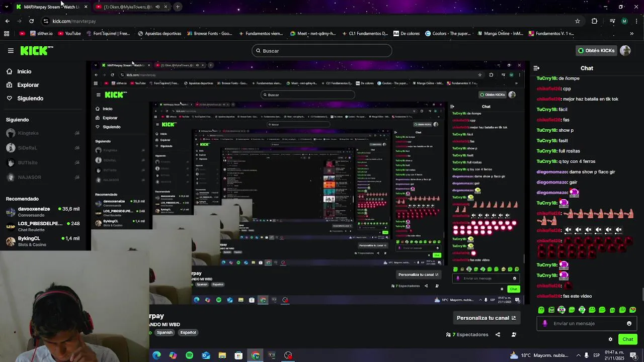Viewport: 644px width, 362px height.
Task: Click the Personaliza tu canal button
Action: point(486,318)
